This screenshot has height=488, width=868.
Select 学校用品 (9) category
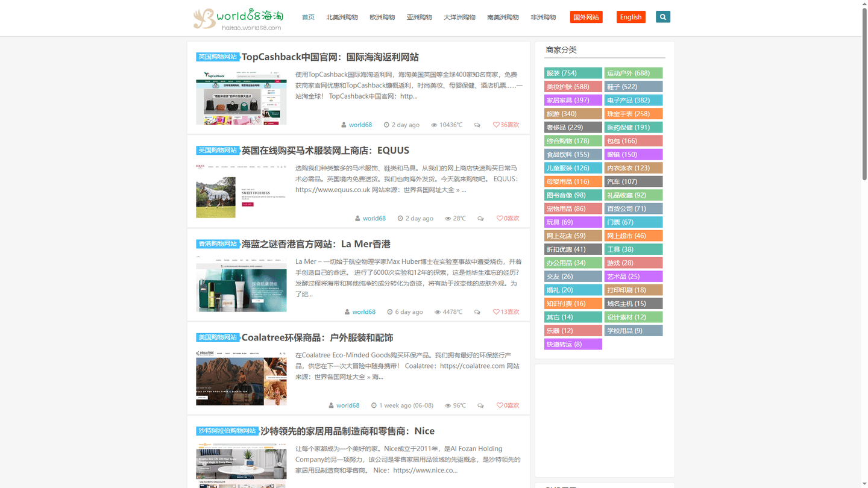(634, 331)
